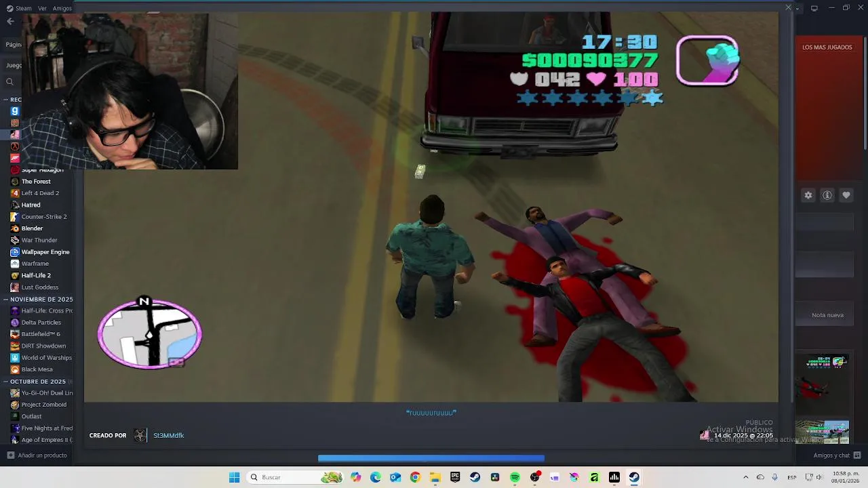Go back with the arrow button

[10, 22]
